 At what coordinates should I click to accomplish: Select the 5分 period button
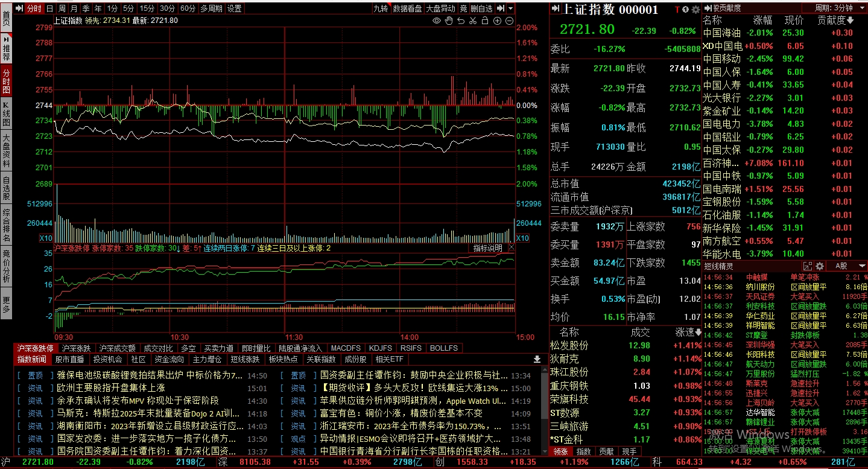[128, 8]
